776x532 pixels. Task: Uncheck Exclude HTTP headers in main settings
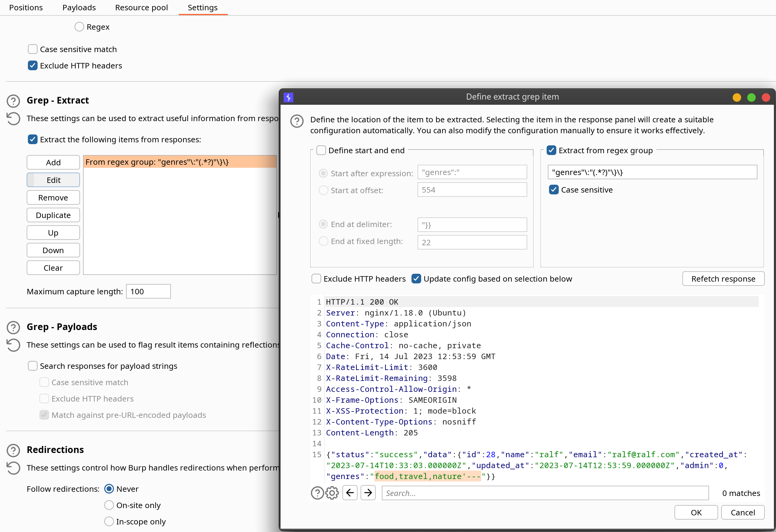(33, 66)
